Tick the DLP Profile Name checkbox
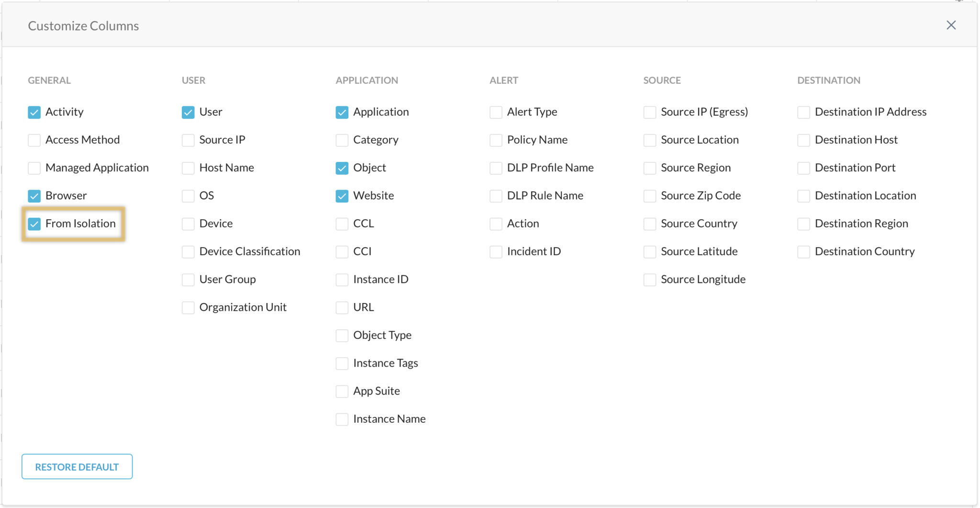 pyautogui.click(x=496, y=168)
